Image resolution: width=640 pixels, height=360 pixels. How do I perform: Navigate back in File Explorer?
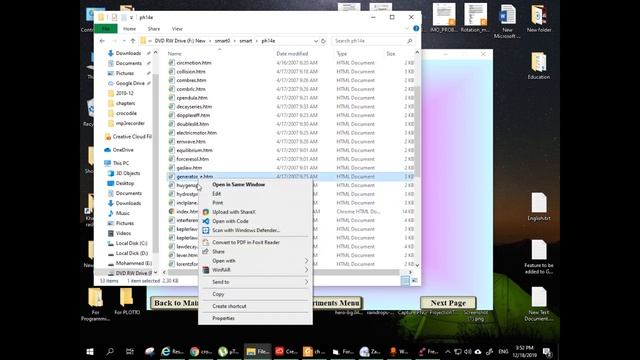click(102, 41)
